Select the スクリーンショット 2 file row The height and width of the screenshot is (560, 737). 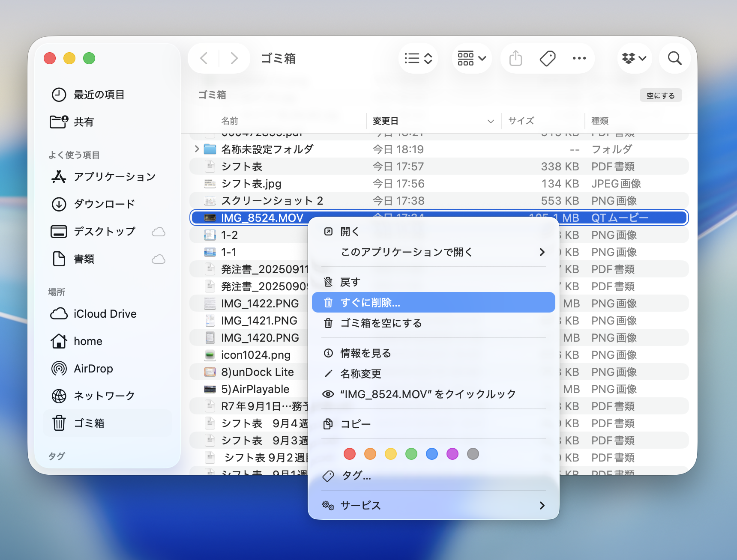pos(439,201)
